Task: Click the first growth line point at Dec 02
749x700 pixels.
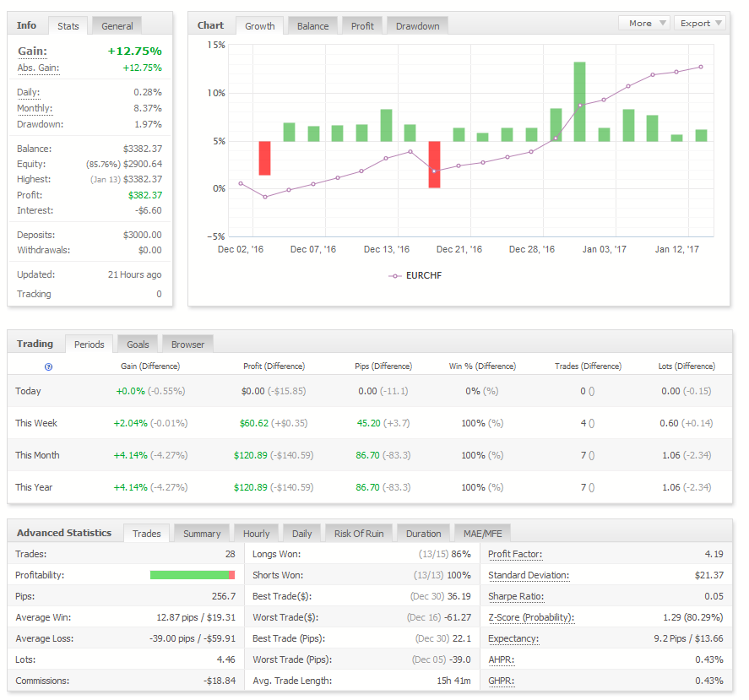Action: pyautogui.click(x=241, y=183)
